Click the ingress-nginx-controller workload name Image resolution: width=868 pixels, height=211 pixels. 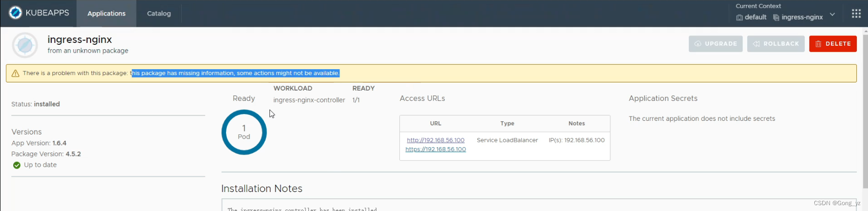click(x=309, y=100)
